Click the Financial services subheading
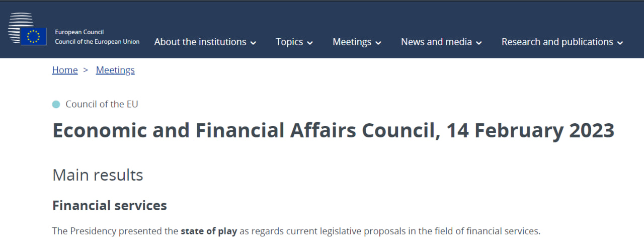Image resolution: width=644 pixels, height=252 pixels. pyautogui.click(x=110, y=205)
